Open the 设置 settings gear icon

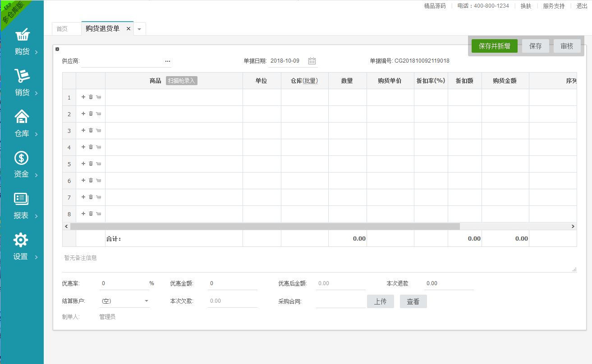(21, 240)
